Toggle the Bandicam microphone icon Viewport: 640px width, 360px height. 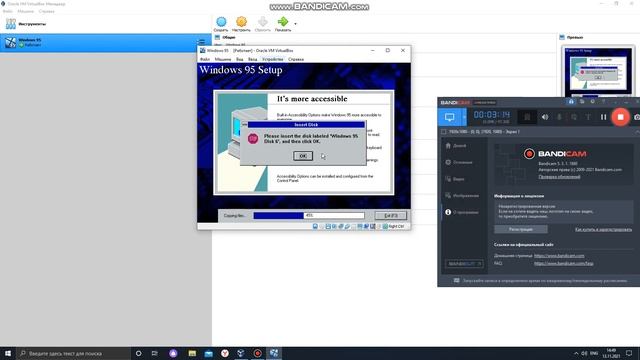pos(560,117)
